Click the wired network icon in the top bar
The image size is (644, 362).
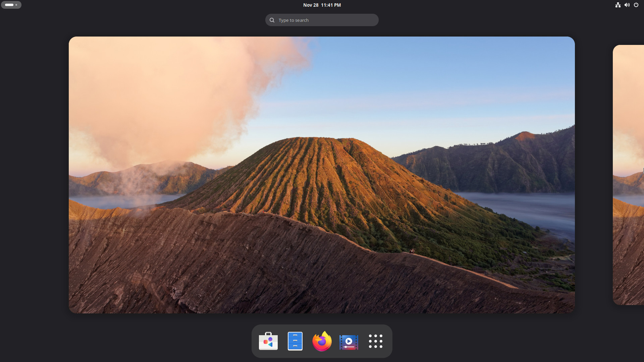(x=618, y=5)
